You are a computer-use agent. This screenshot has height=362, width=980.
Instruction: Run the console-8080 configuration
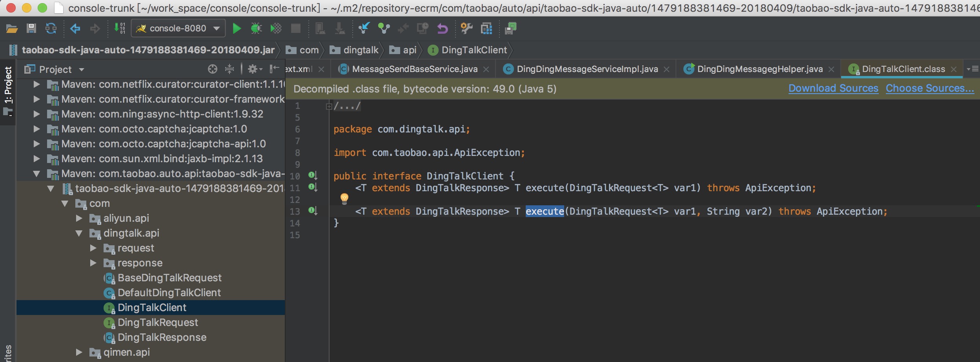click(237, 28)
